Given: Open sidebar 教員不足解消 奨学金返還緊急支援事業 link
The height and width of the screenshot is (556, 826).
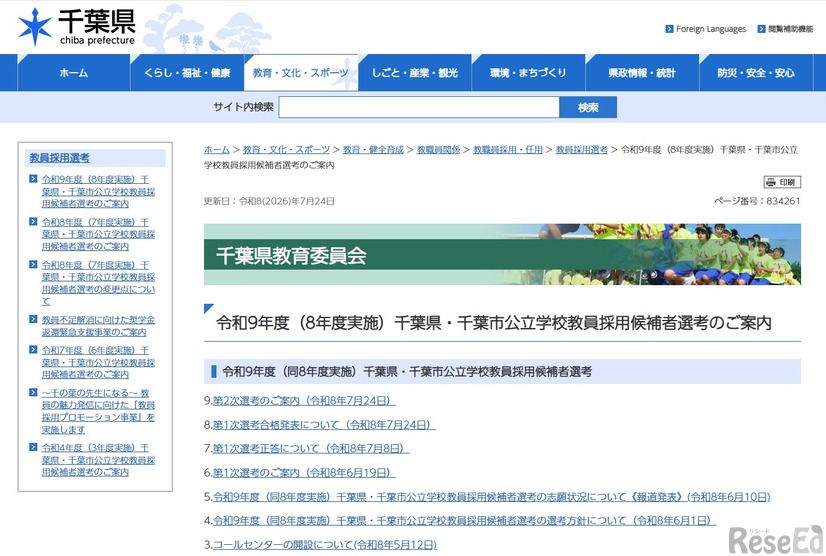Looking at the screenshot, I should (x=98, y=326).
